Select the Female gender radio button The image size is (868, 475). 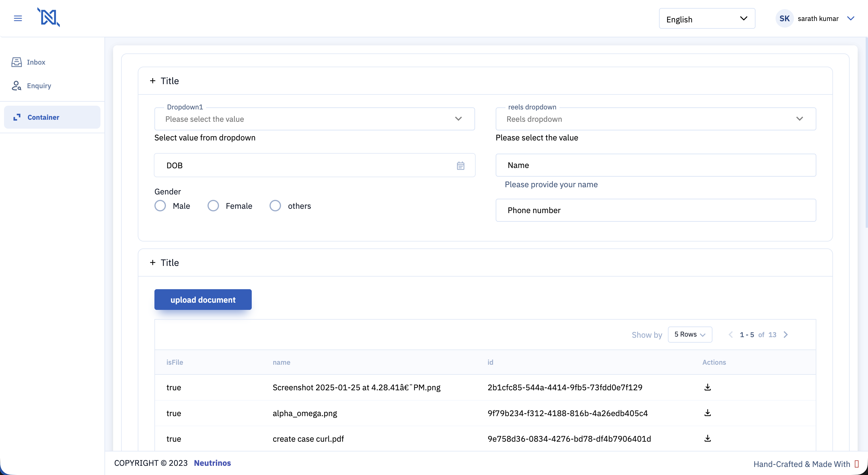pyautogui.click(x=213, y=206)
